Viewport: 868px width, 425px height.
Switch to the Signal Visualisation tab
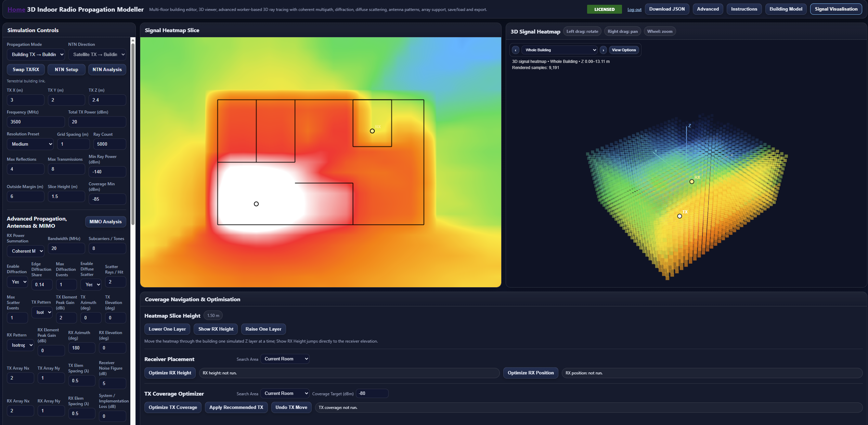(x=836, y=9)
